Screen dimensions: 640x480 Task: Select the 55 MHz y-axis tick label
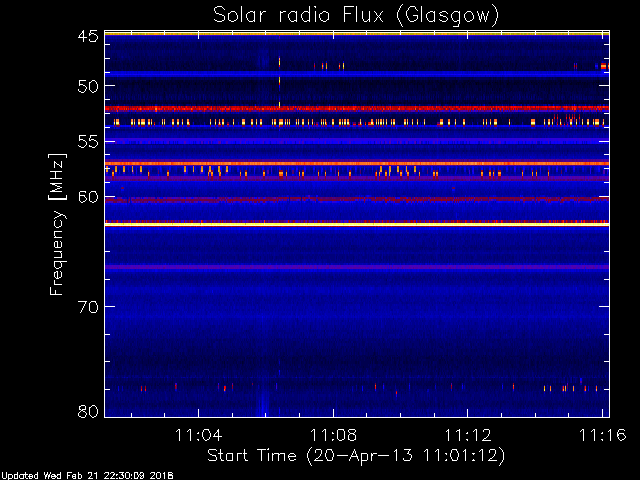point(88,142)
